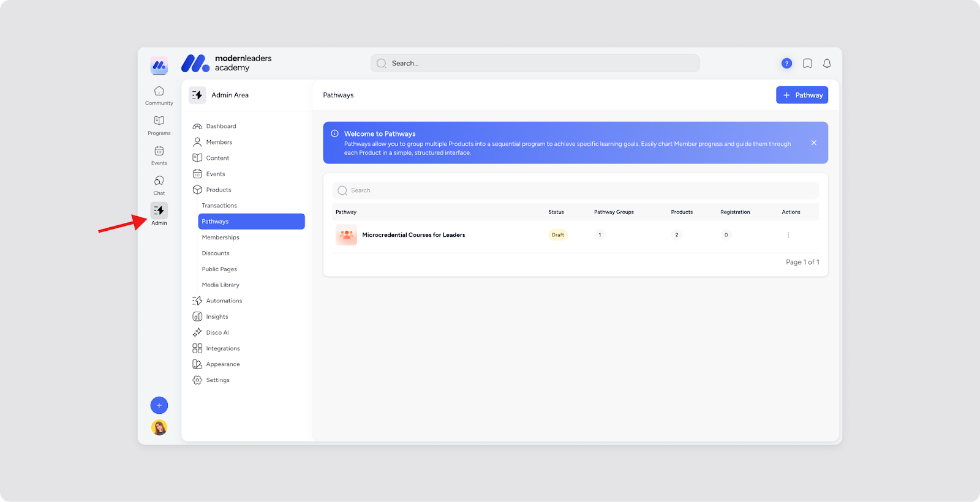Open Microcredential Courses for Leaders pathway
Viewport: 980px width, 502px height.
click(413, 235)
